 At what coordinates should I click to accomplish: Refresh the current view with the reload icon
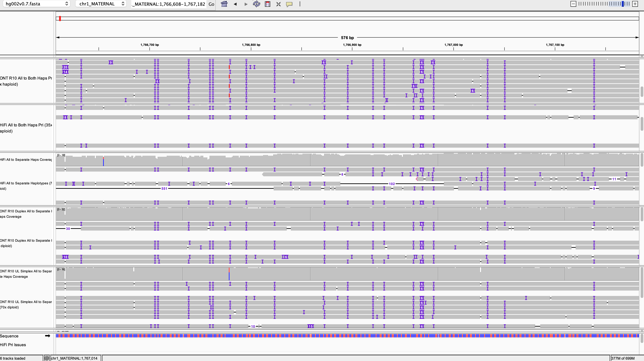tap(256, 4)
